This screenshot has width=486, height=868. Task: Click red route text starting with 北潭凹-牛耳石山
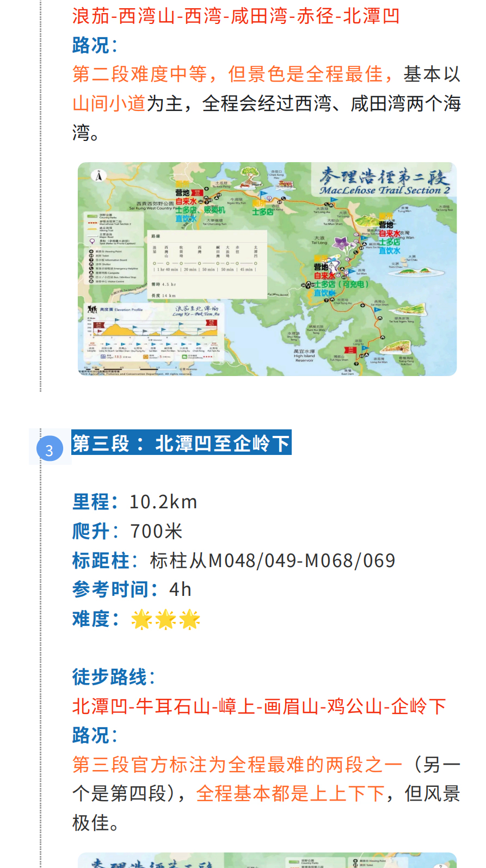259,706
